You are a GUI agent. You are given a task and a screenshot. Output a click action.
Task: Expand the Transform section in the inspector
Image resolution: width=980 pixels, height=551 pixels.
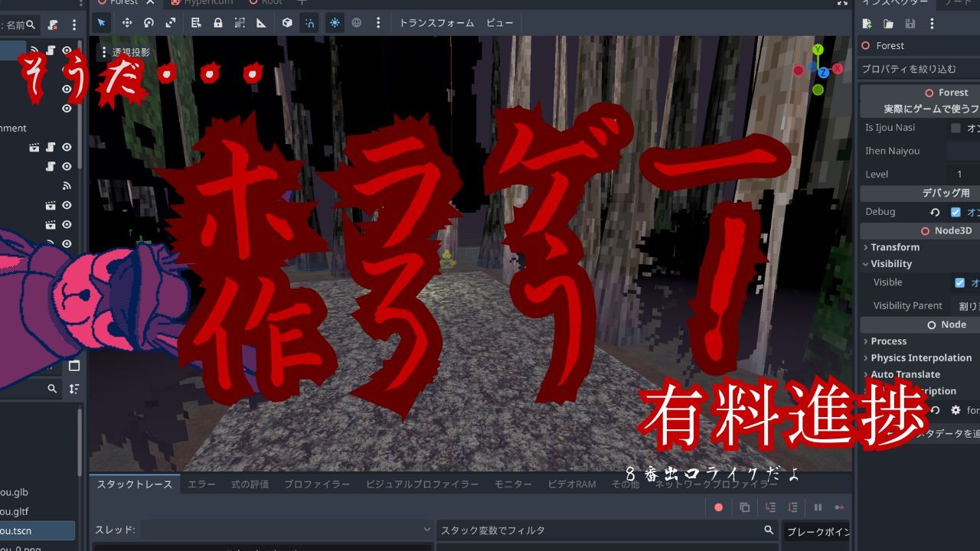tap(888, 246)
